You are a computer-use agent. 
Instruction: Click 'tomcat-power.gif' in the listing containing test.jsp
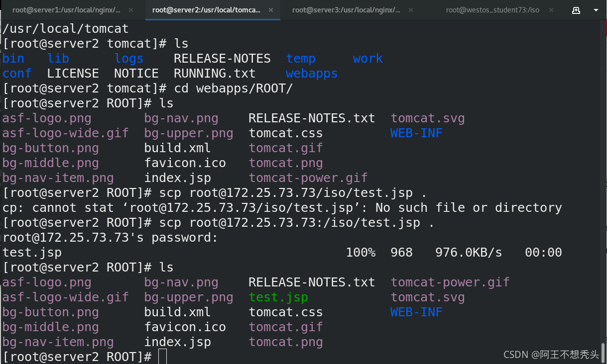[450, 282]
